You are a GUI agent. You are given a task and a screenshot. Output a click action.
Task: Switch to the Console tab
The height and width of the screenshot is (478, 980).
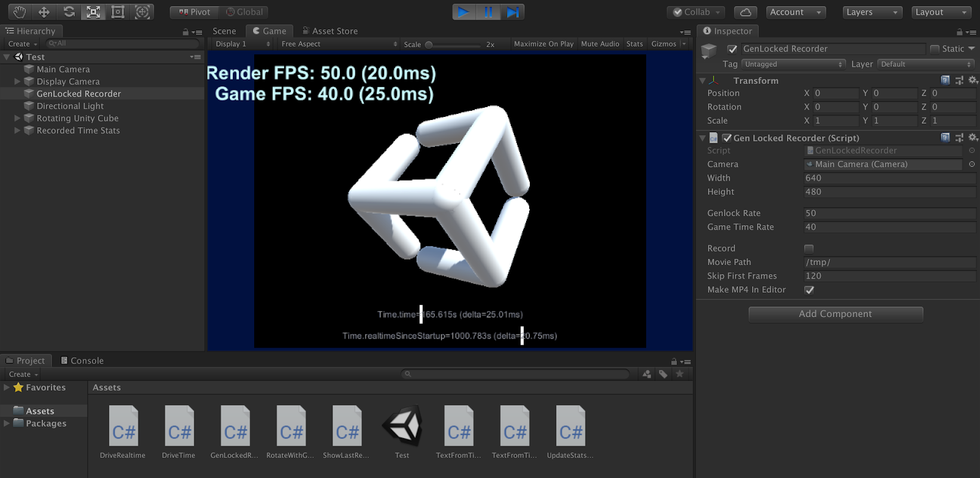click(82, 361)
